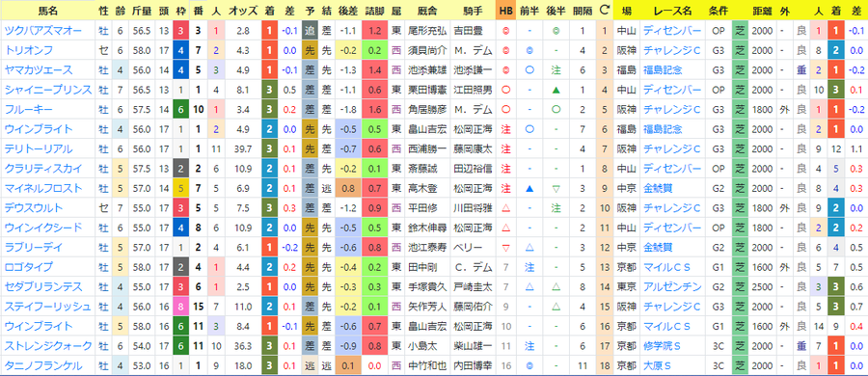Open the 修学院S race link
This screenshot has height=376, width=868.
click(663, 345)
